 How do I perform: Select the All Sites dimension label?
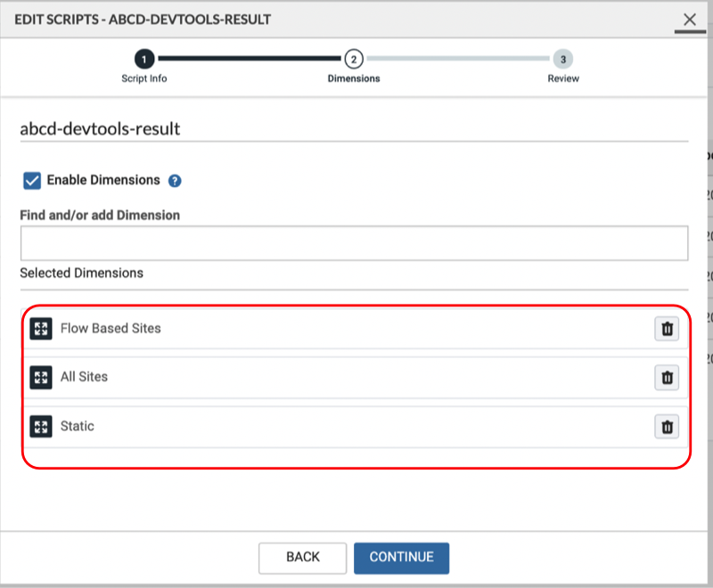[84, 378]
